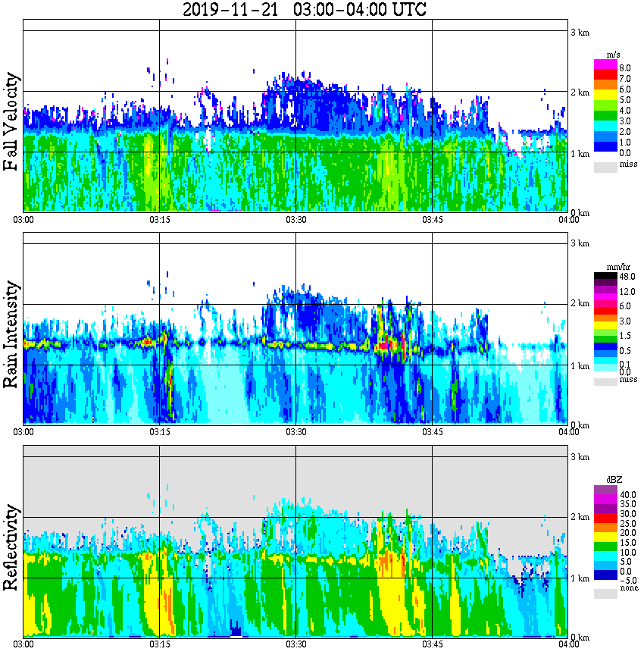Click the "03:30" time label under Reflectivity

(x=296, y=644)
